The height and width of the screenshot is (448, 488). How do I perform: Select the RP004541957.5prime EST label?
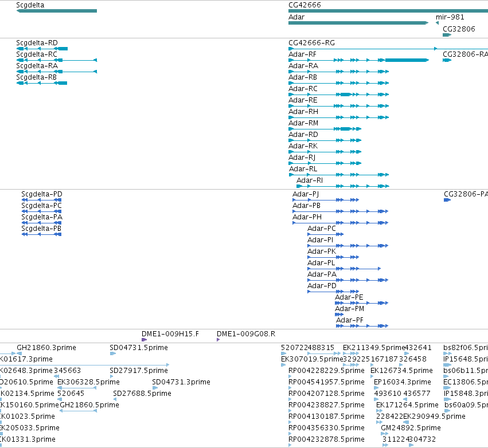(x=326, y=382)
